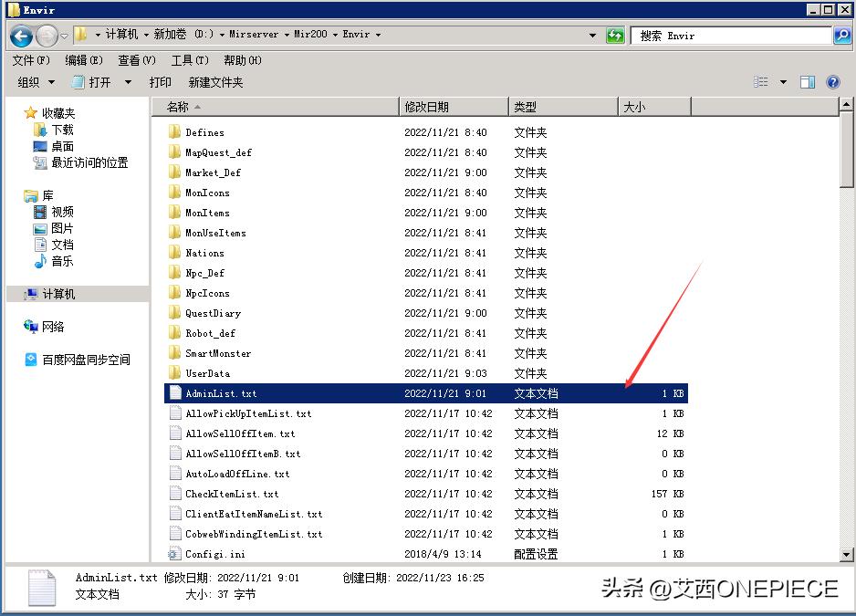Screen dimensions: 856x616
Task: Open the 视频 library icon
Action: click(40, 212)
